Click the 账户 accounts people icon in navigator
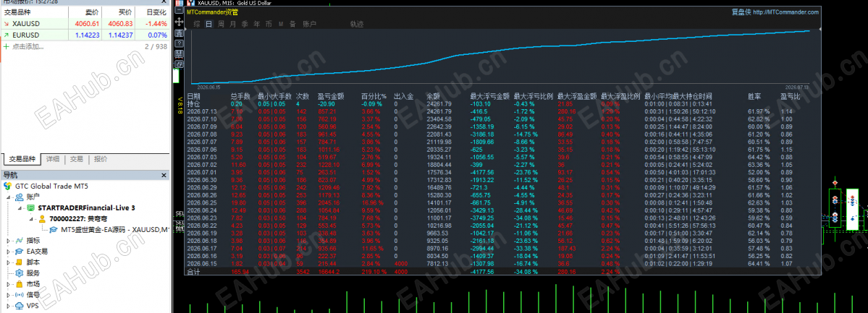The image size is (868, 313). coord(20,197)
